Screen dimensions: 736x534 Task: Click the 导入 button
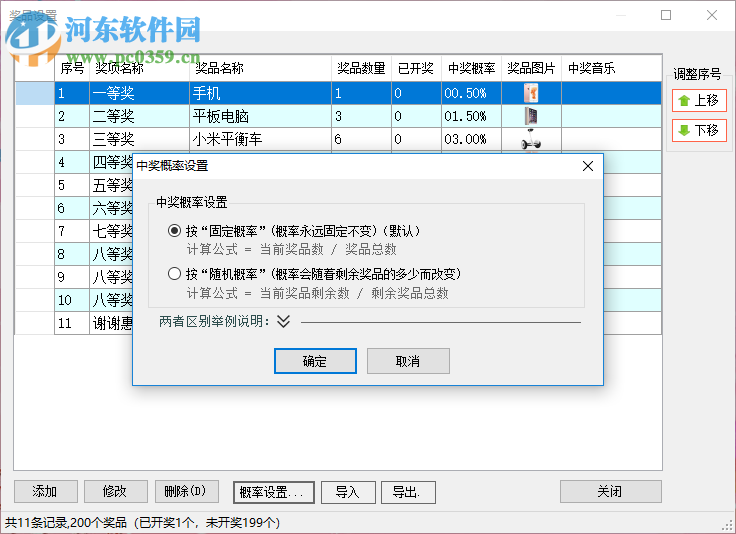348,492
